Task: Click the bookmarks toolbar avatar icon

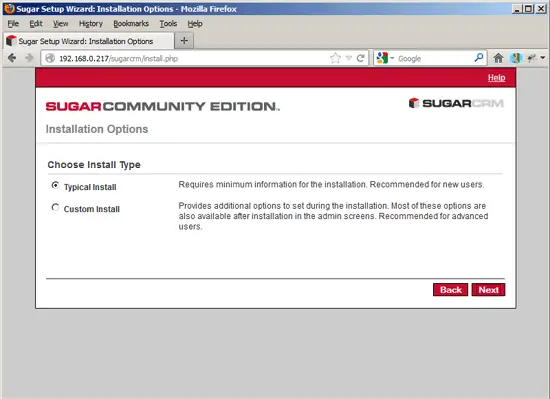Action: click(515, 58)
